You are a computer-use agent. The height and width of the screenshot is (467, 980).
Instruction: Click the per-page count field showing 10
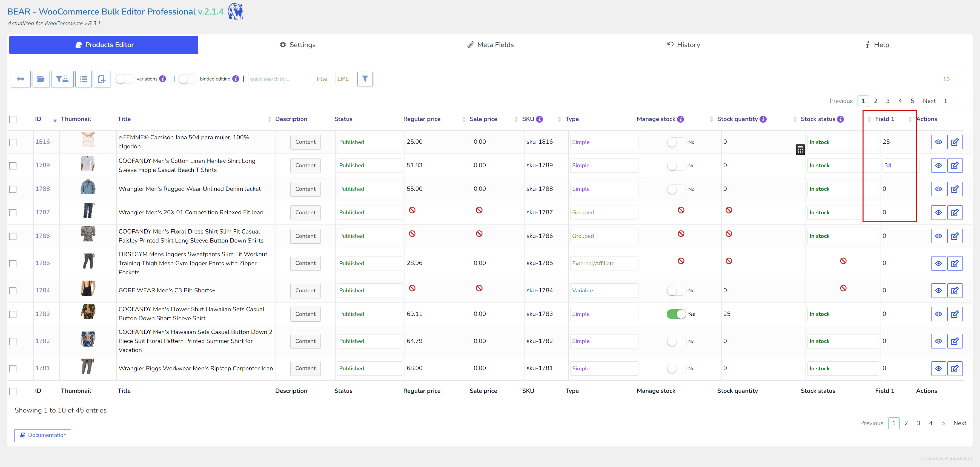click(955, 79)
